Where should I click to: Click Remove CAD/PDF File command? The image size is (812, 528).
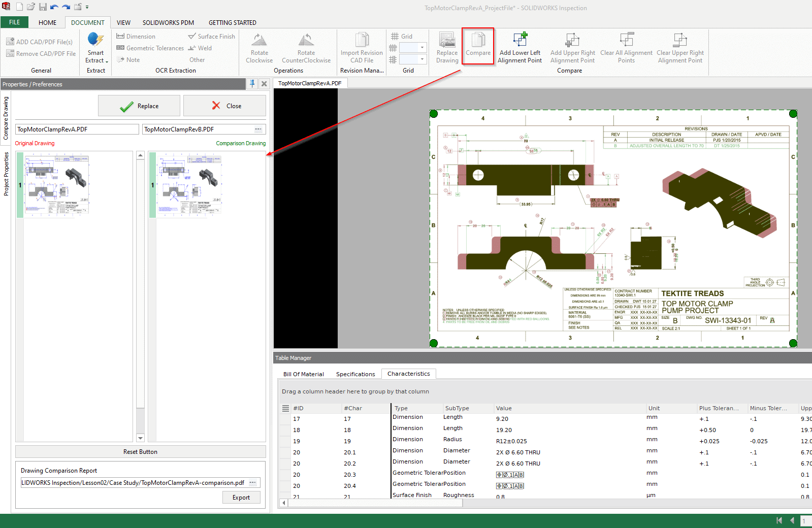[41, 53]
